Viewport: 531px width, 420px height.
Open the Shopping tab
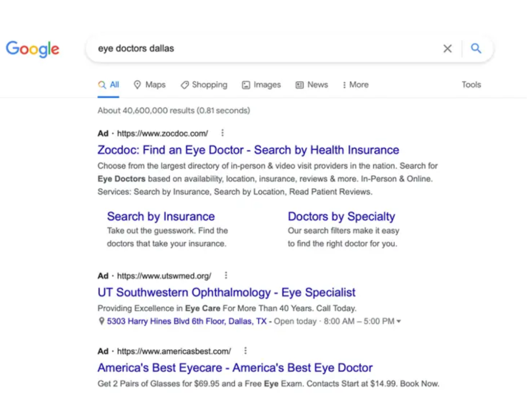(x=204, y=85)
